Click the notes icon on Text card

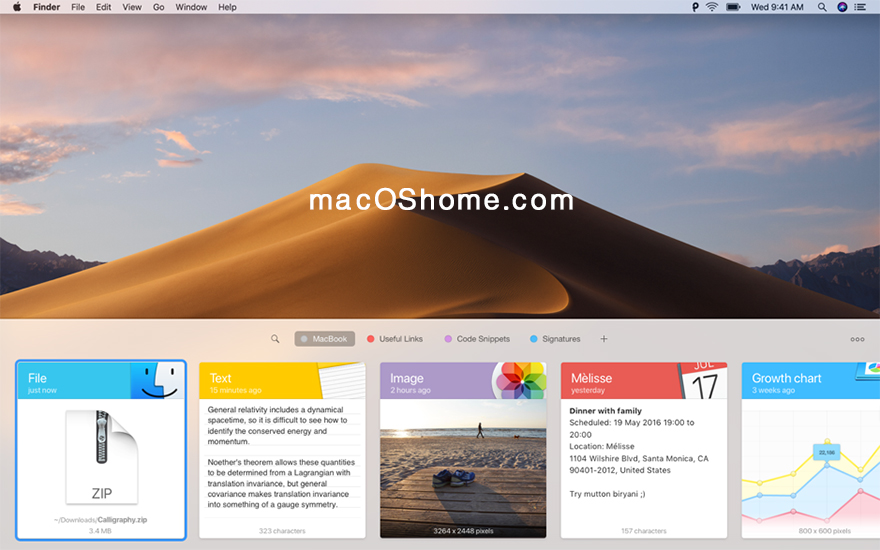click(x=342, y=381)
